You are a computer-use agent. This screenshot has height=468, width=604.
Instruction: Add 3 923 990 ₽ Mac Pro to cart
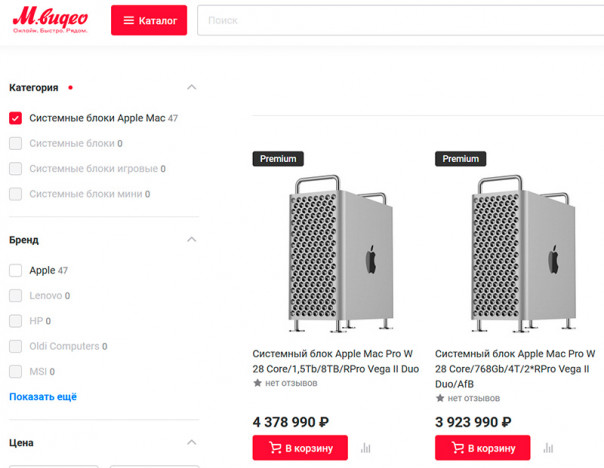pos(482,448)
